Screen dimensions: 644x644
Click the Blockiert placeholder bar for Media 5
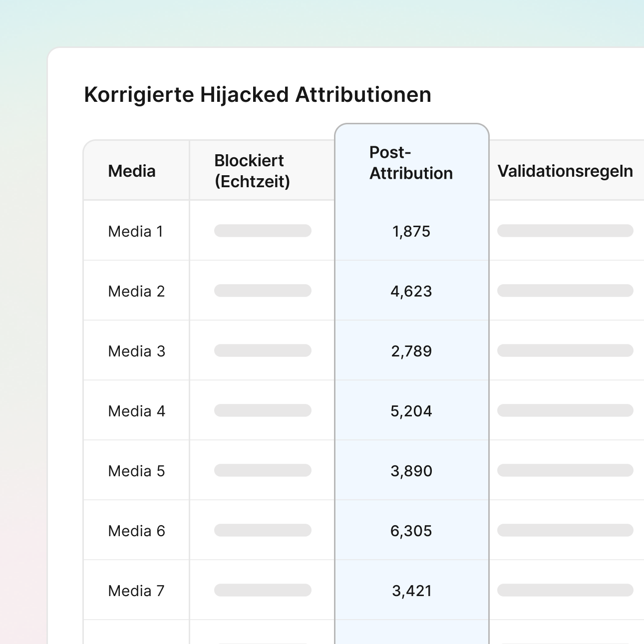(x=263, y=470)
